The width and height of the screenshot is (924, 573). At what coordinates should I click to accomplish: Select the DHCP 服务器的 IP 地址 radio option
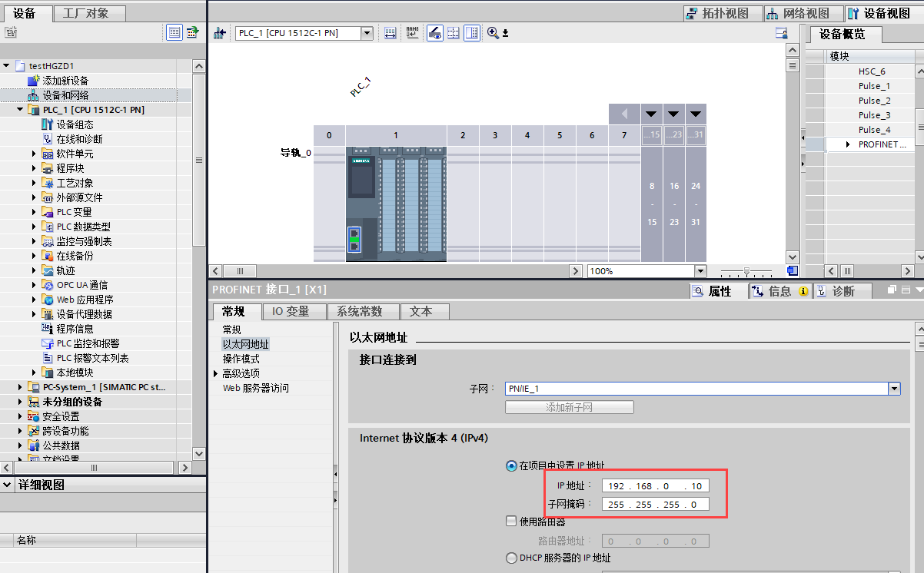click(x=511, y=558)
